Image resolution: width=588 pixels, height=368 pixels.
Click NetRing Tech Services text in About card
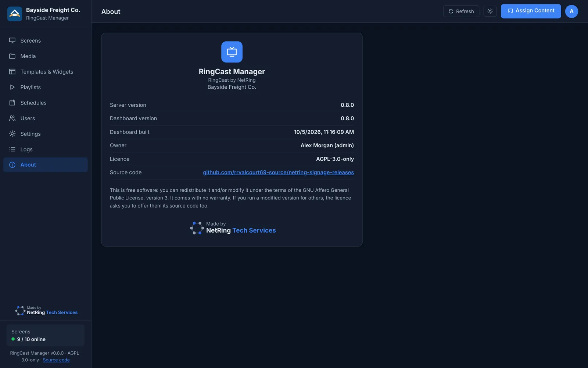tap(241, 230)
